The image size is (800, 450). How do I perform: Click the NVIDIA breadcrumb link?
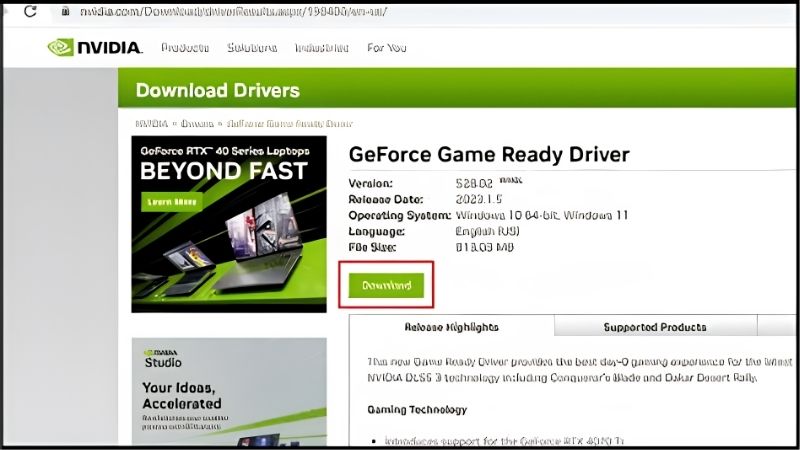coord(152,123)
